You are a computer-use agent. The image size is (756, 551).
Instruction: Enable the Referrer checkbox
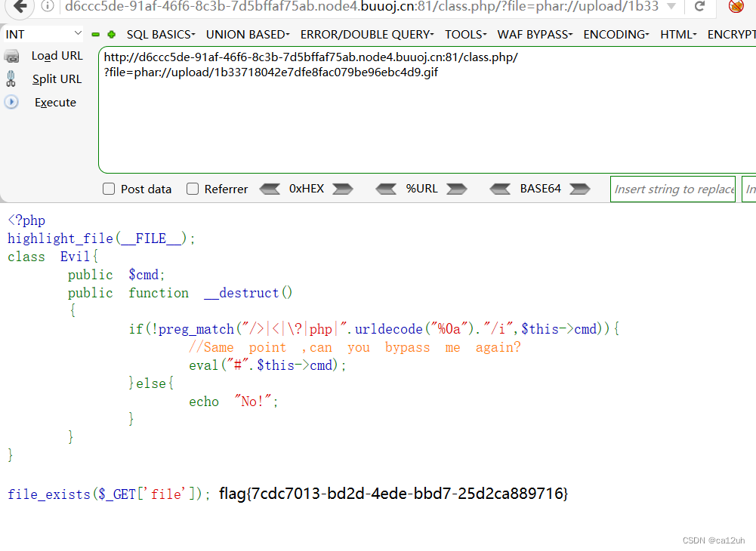point(193,189)
